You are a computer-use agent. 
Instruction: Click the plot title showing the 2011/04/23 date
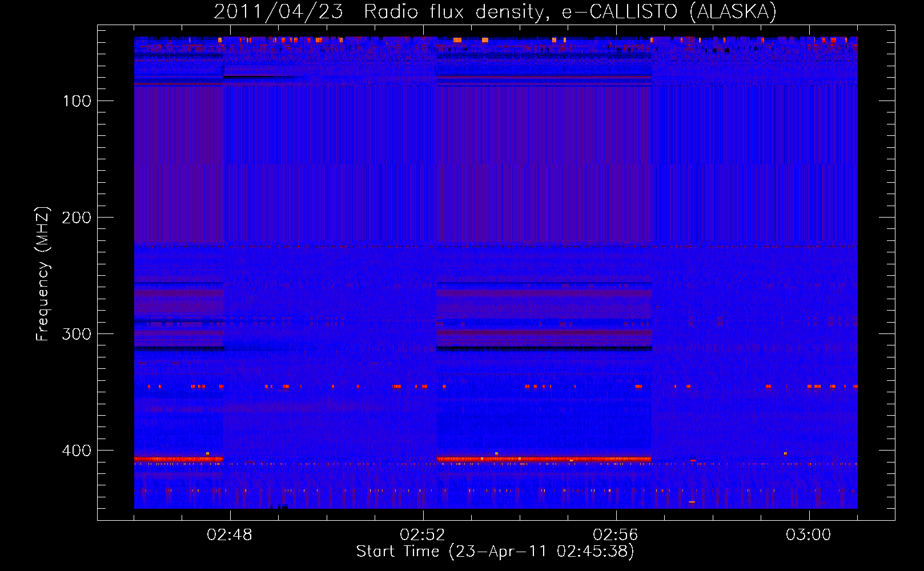[x=495, y=11]
